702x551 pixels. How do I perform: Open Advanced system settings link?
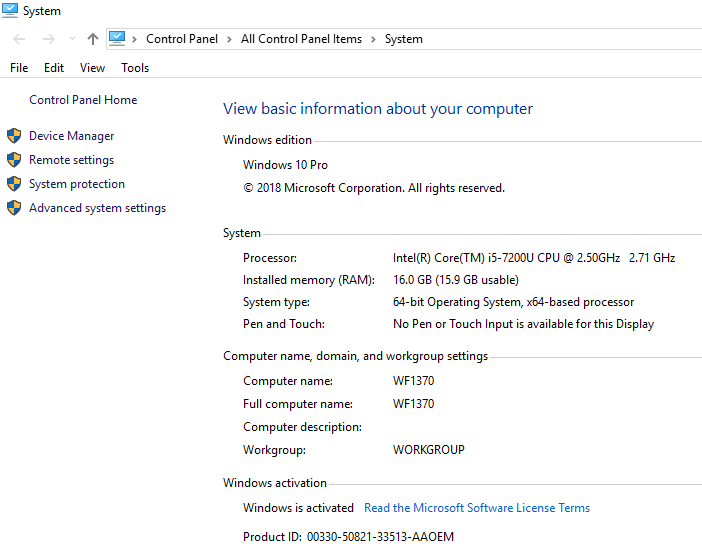(98, 208)
